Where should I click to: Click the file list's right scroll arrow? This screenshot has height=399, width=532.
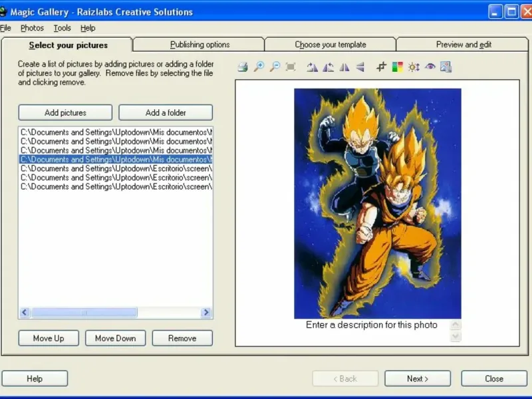[x=206, y=312]
